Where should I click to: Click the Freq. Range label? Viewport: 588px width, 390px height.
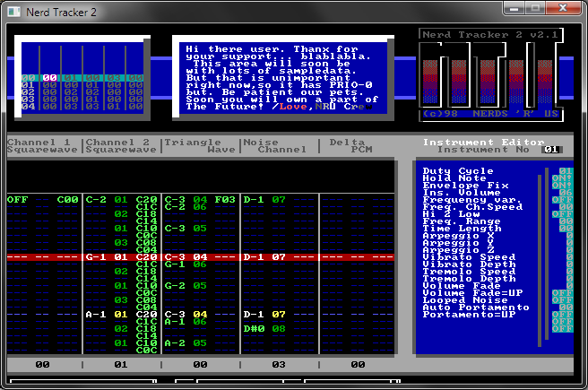[462, 221]
